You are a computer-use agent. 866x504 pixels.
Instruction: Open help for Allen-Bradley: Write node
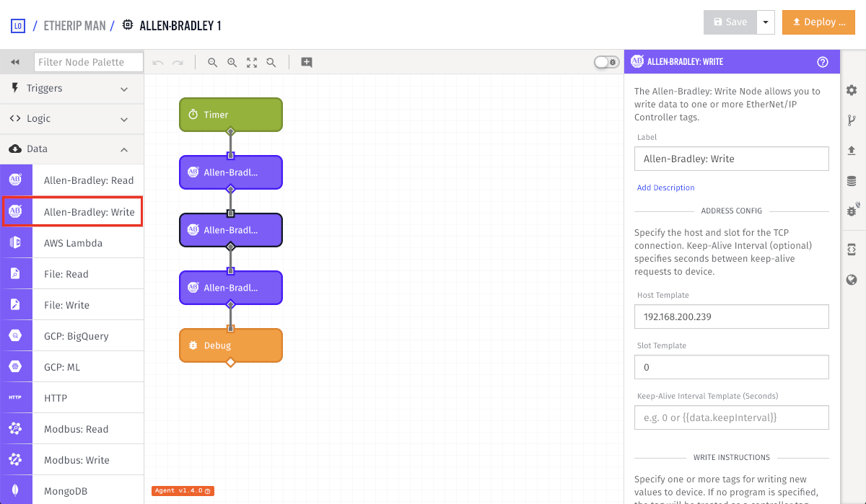823,62
